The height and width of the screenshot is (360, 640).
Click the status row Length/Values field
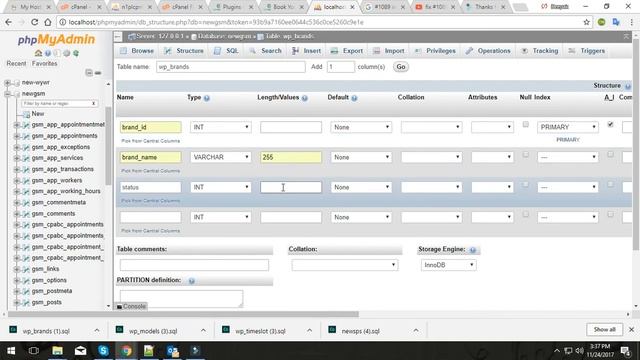[291, 187]
